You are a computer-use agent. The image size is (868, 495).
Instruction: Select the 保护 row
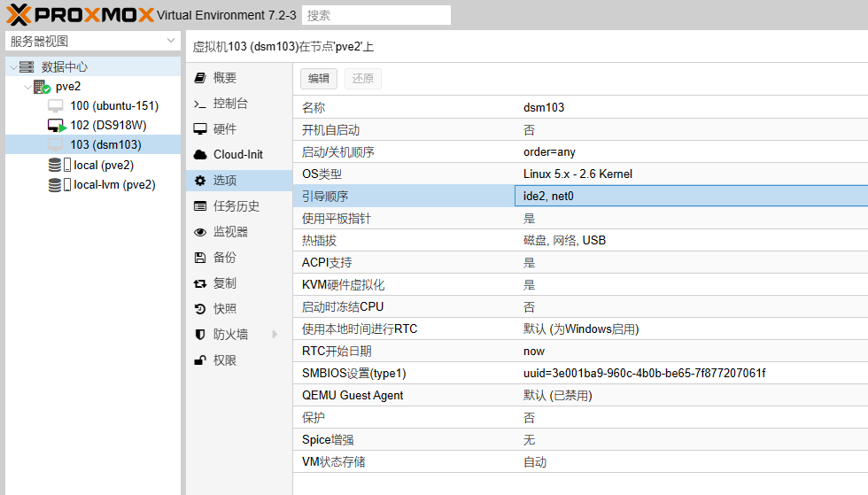(580, 417)
